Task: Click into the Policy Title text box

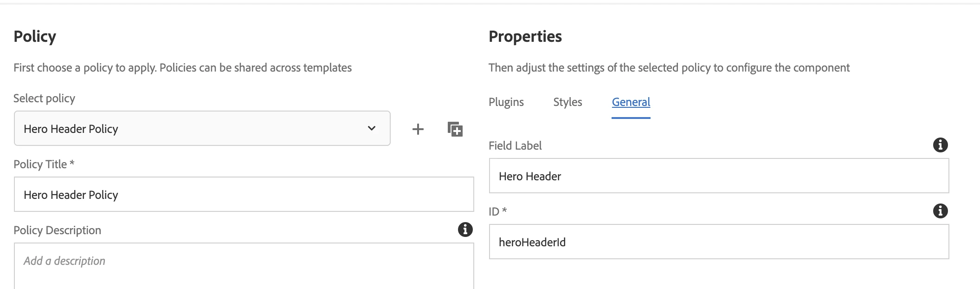Action: (244, 194)
